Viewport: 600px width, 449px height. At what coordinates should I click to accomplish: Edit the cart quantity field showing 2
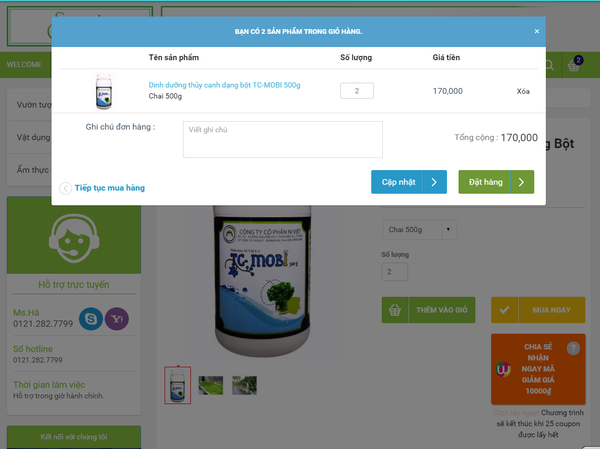(357, 91)
